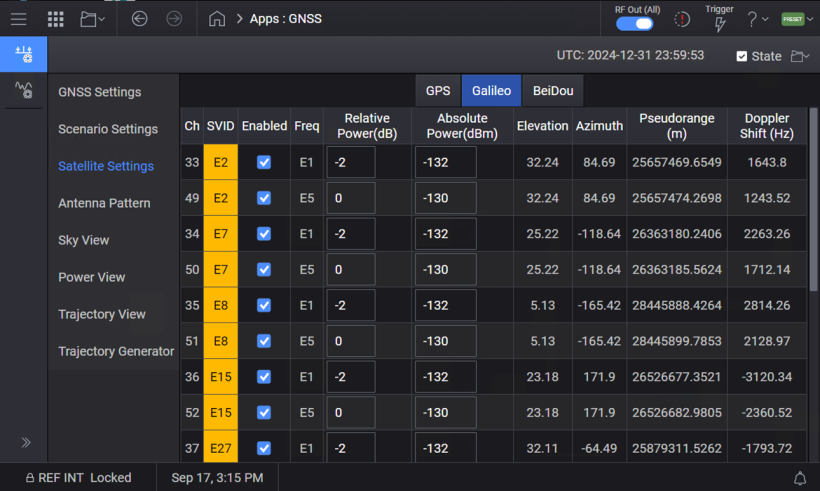Open the notifications bell
The width and height of the screenshot is (820, 491).
click(x=800, y=478)
